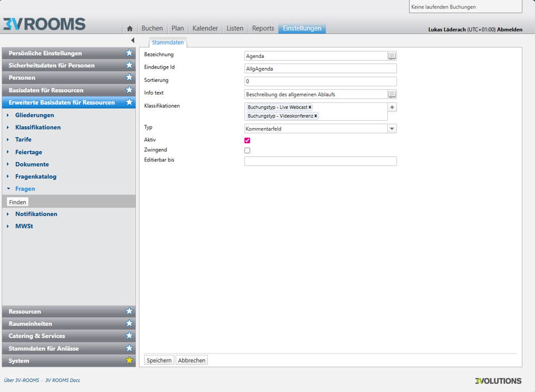535x392 pixels.
Task: Open translation book icon beside Bezeichnung field
Action: pos(392,56)
